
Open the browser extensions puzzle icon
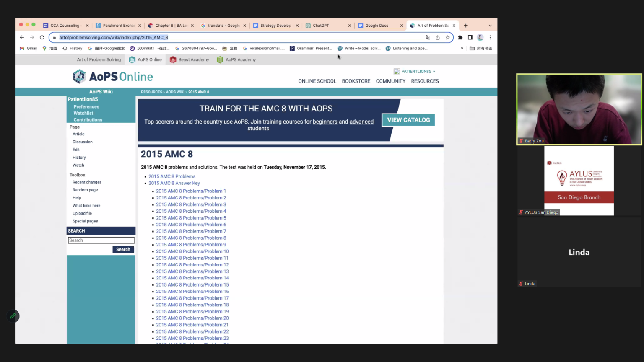[460, 37]
